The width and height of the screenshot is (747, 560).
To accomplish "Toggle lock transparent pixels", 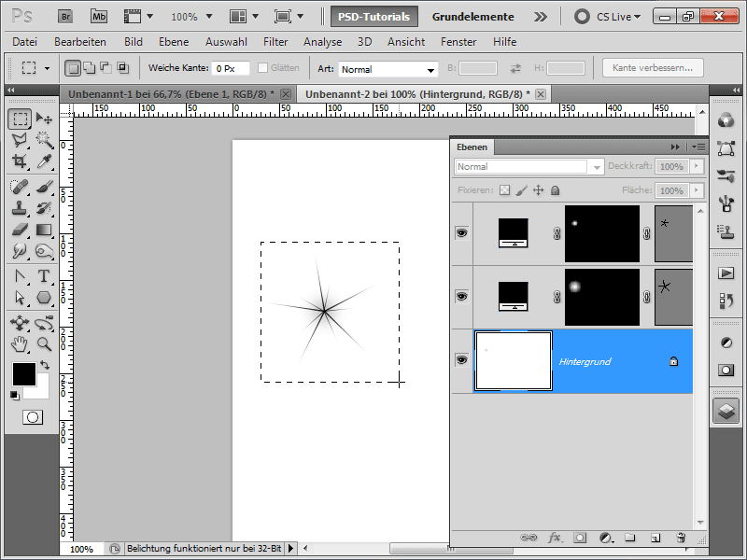I will point(504,190).
